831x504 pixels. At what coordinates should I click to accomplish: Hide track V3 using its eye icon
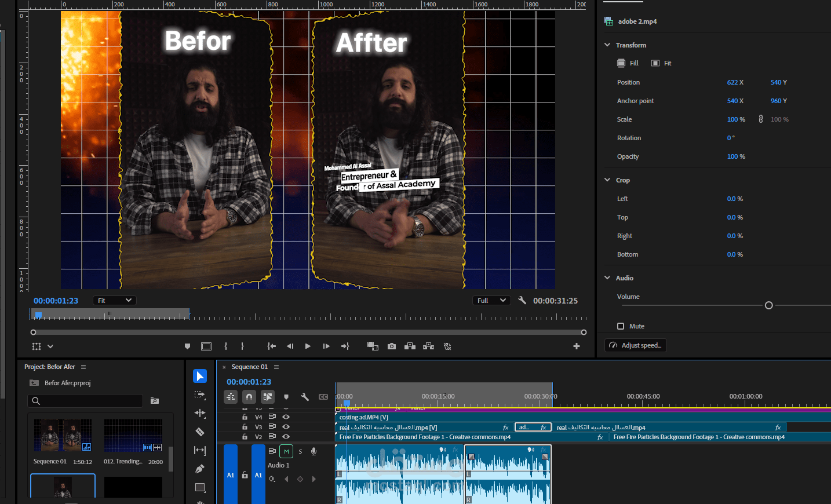[x=286, y=426]
